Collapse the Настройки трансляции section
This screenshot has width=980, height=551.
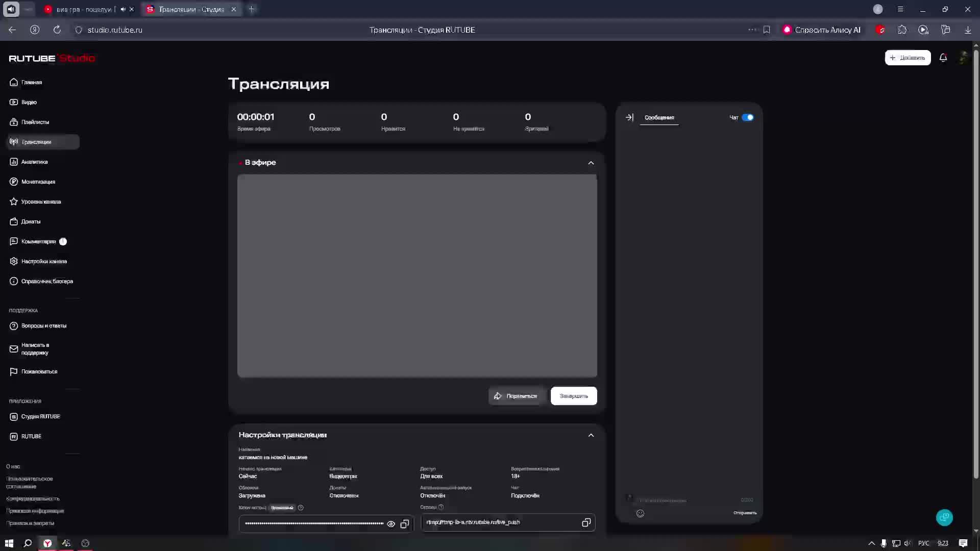[x=591, y=435]
